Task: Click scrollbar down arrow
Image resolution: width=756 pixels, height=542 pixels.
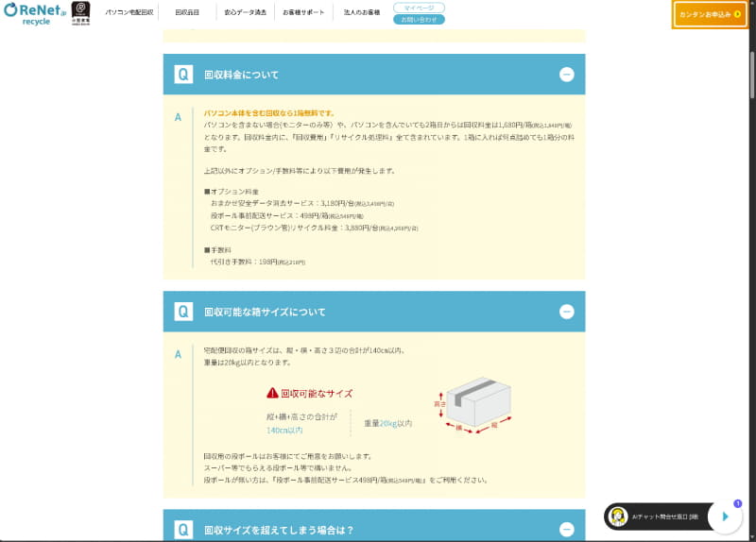Action: [x=752, y=536]
